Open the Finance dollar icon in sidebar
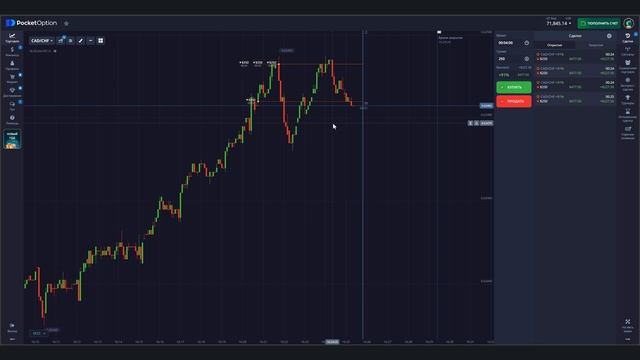Image resolution: width=640 pixels, height=360 pixels. (12, 51)
